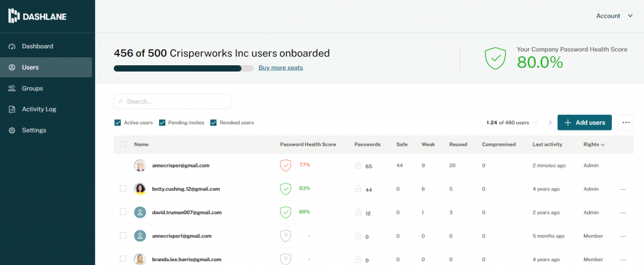Toggle Active users filter checkbox
The image size is (644, 265).
pos(118,122)
